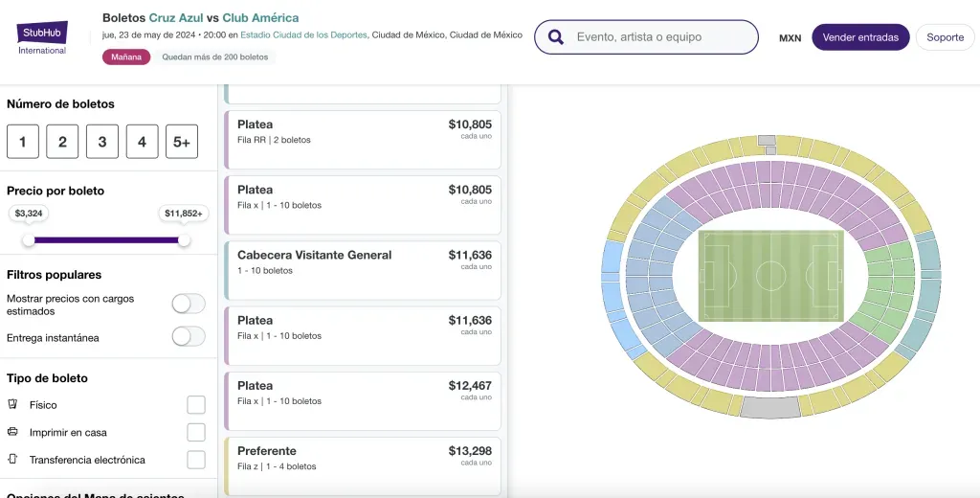Open the Preferente Fila z listing
The height and width of the screenshot is (498, 980).
pyautogui.click(x=364, y=465)
